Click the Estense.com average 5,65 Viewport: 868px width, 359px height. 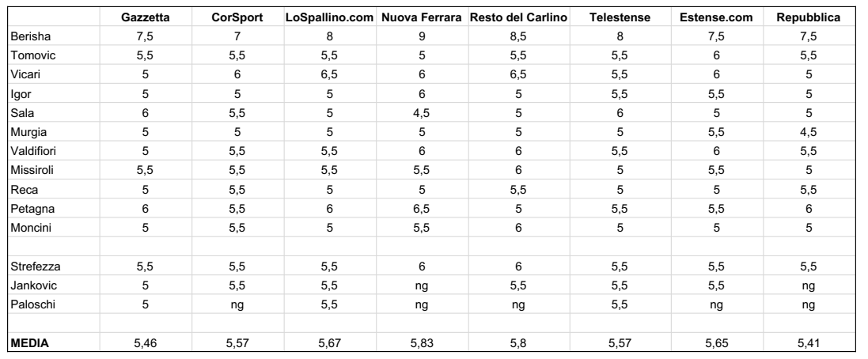click(x=716, y=343)
